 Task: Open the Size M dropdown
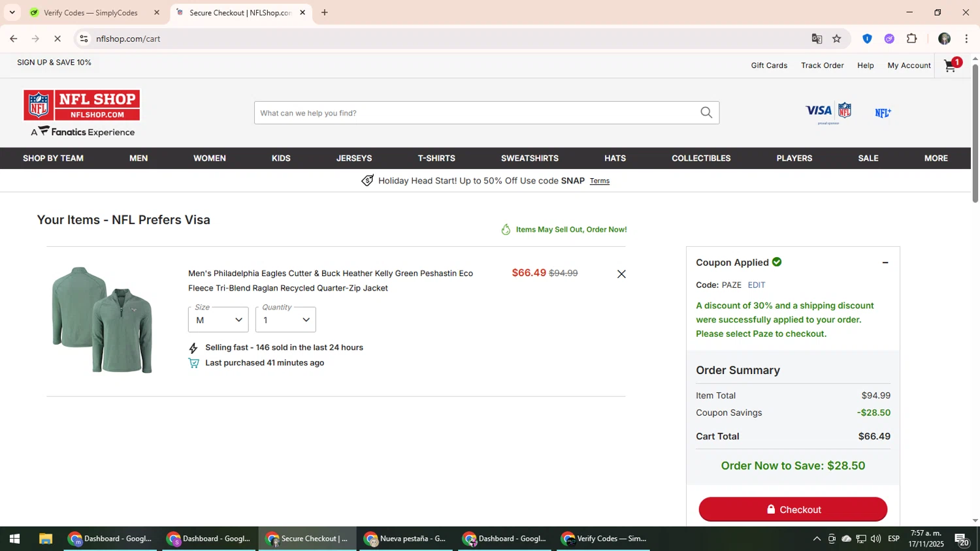pos(218,320)
